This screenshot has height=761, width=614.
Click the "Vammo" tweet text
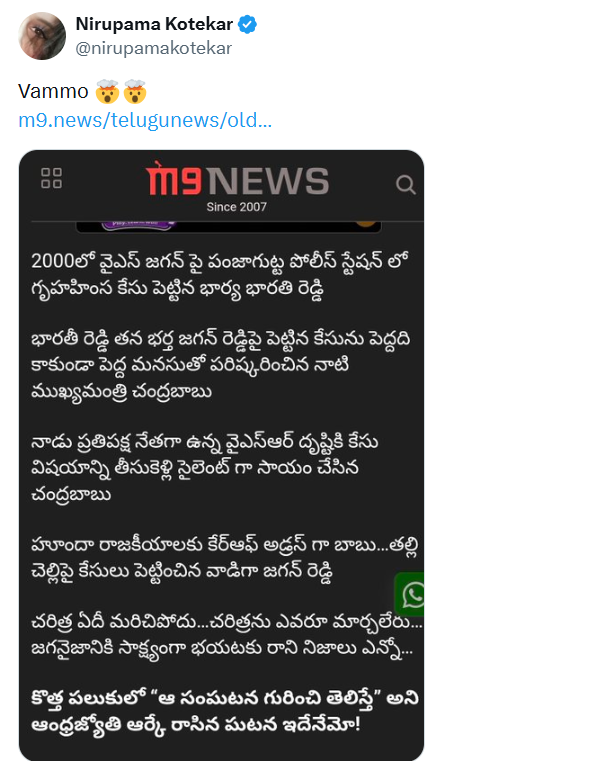[x=53, y=91]
